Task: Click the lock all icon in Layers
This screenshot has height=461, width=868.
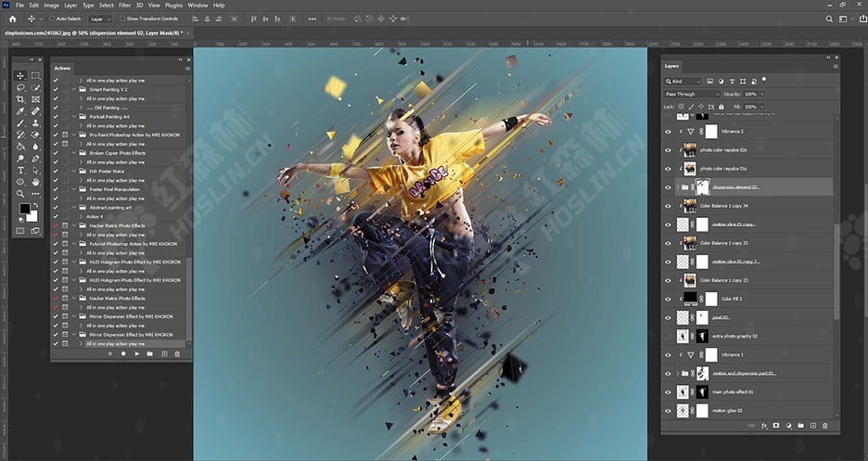Action: 721,107
